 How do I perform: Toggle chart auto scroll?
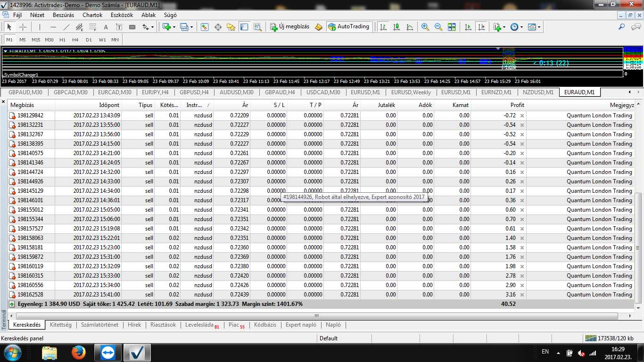pos(468,27)
